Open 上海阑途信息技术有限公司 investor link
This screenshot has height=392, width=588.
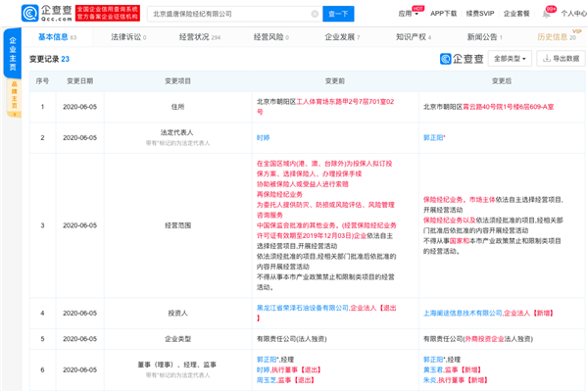(x=463, y=313)
